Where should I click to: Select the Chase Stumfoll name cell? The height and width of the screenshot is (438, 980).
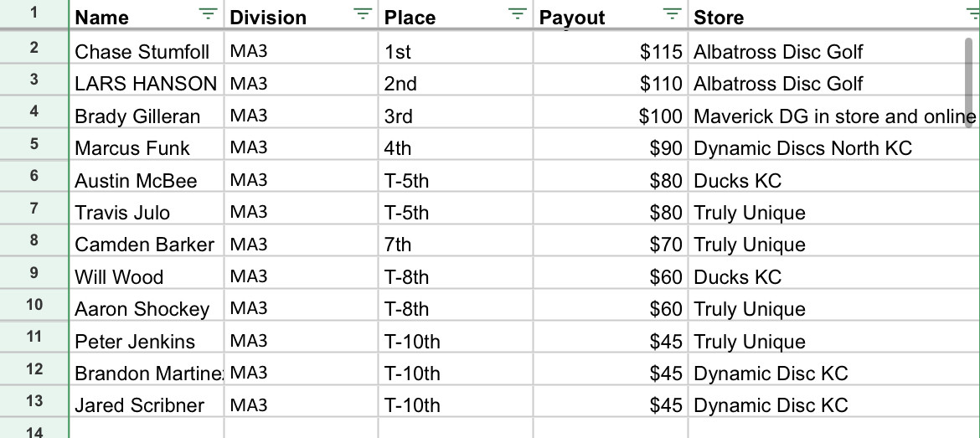142,52
